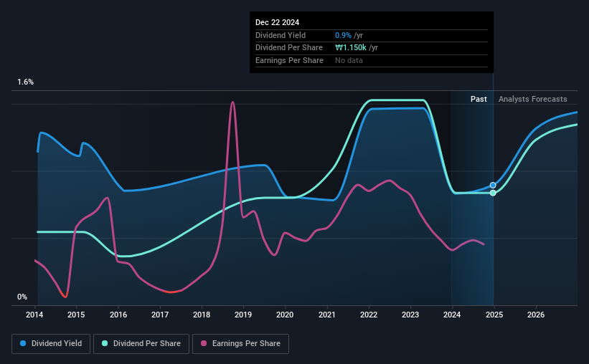This screenshot has width=589, height=364.
Task: Click the pink dot in Earnings Per Share legend
Action: point(204,343)
